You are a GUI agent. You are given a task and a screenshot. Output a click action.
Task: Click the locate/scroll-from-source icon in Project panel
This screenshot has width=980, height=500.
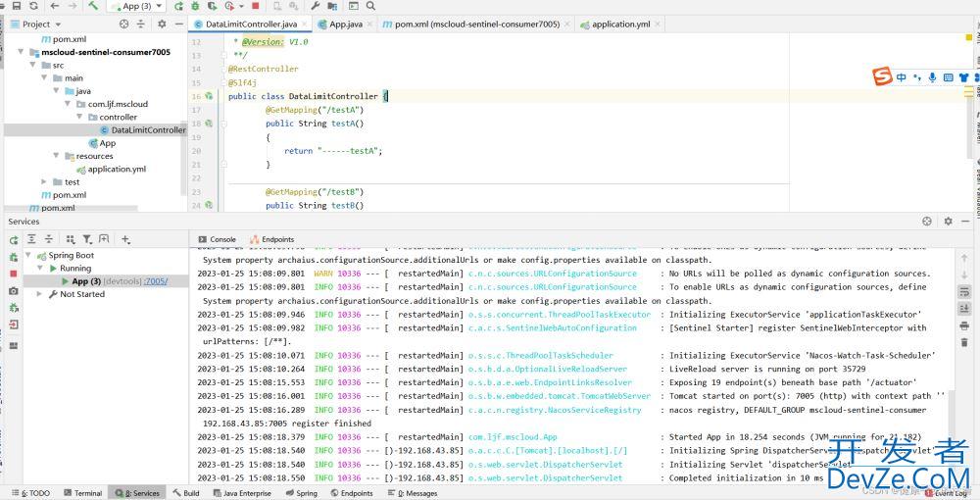[x=123, y=24]
